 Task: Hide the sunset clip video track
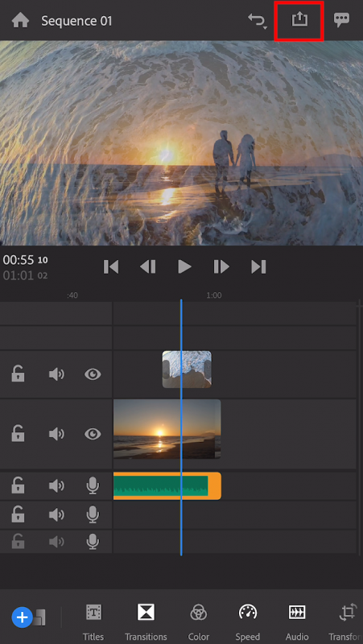tap(93, 434)
